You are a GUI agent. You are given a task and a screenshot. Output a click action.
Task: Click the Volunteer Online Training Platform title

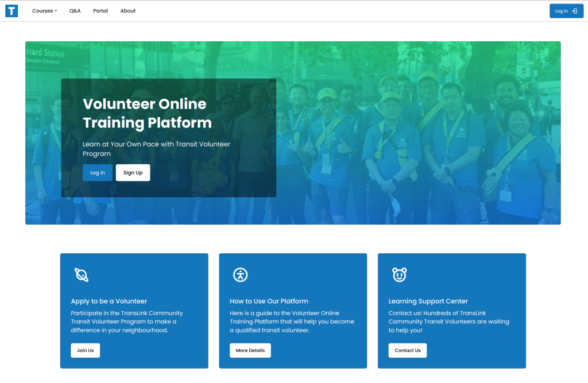coord(147,113)
